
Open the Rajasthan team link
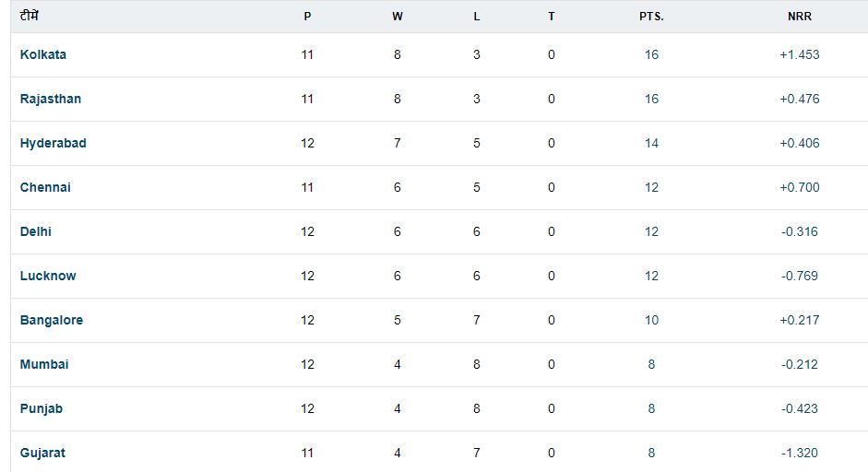pos(51,99)
